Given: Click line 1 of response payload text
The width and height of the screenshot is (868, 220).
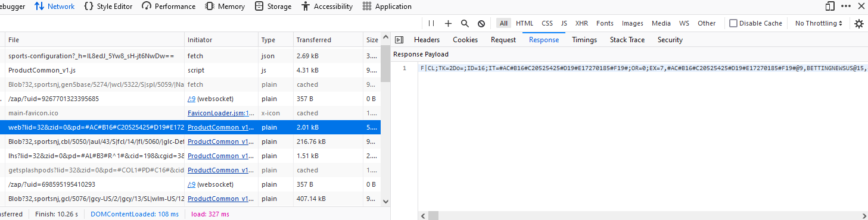Looking at the screenshot, I should tap(643, 68).
